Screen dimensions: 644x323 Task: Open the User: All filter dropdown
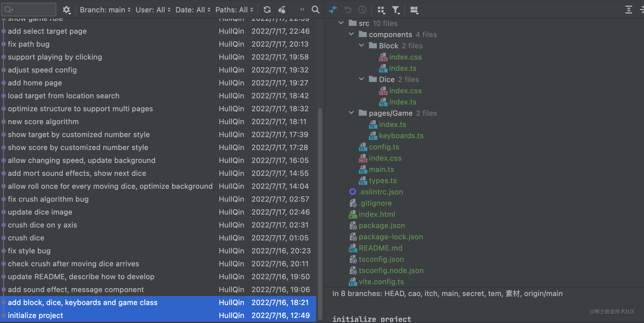153,10
